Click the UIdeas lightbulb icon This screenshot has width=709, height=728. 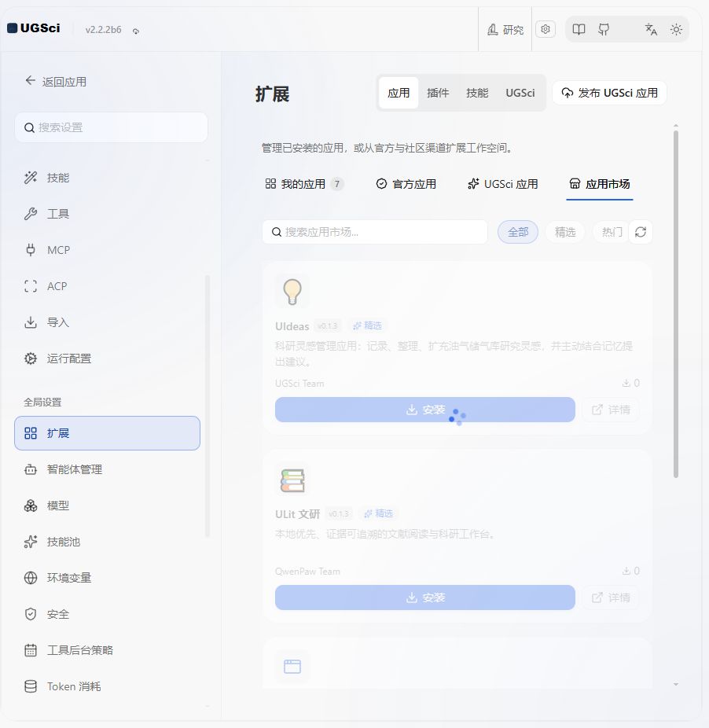292,291
